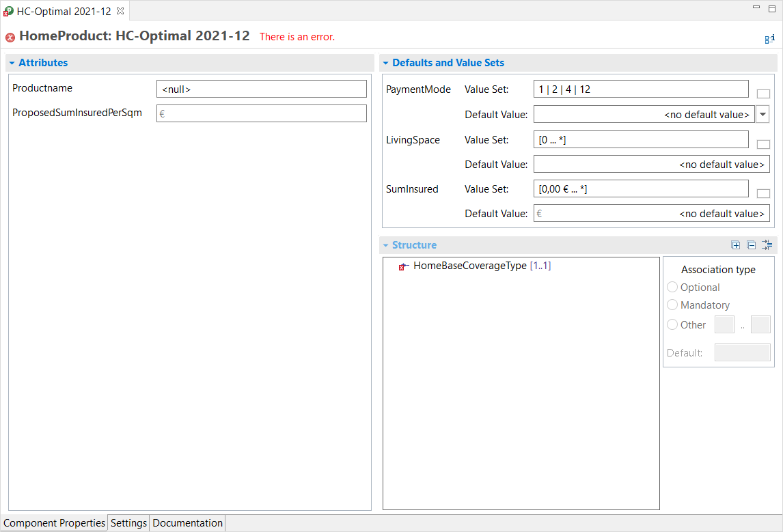Click the show model description icon
783x532 pixels.
tap(769, 39)
